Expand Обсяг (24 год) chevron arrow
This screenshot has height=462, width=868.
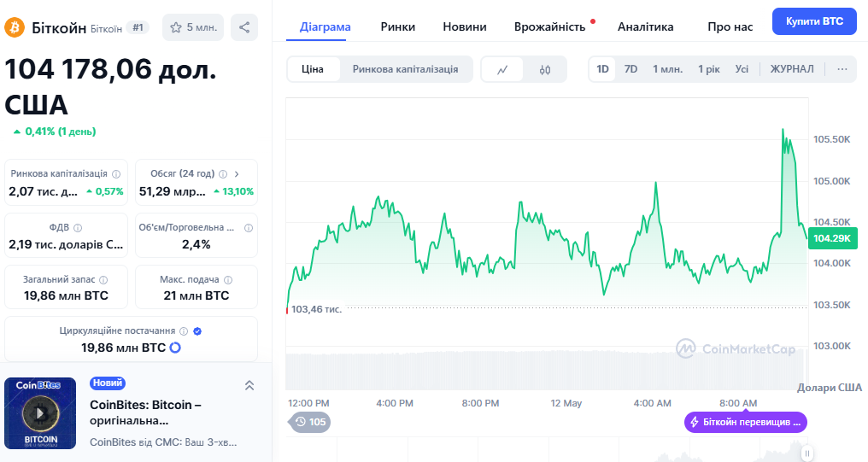tap(237, 173)
